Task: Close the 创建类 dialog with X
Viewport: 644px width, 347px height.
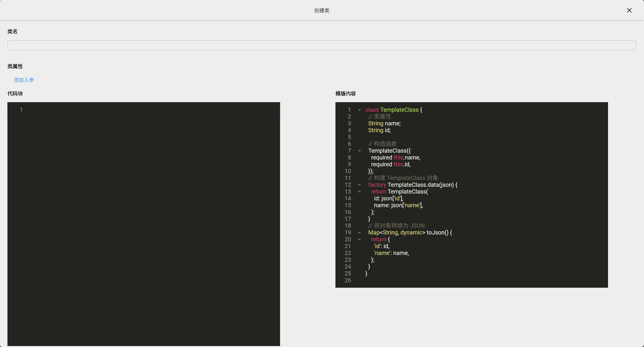Action: [x=629, y=10]
